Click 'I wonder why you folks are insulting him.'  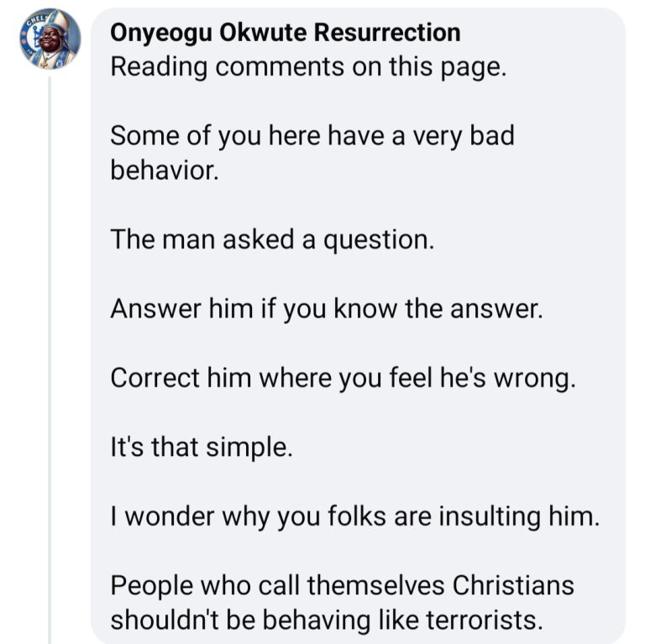(355, 516)
